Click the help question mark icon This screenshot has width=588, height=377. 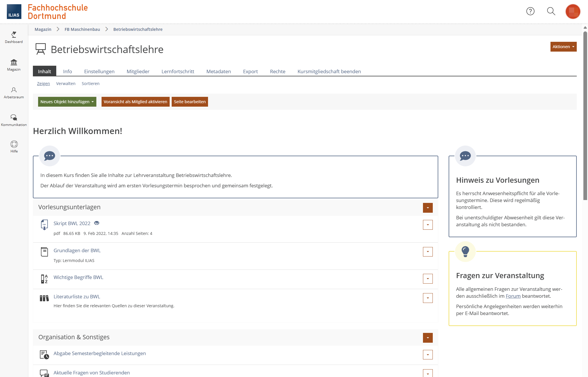pos(530,11)
